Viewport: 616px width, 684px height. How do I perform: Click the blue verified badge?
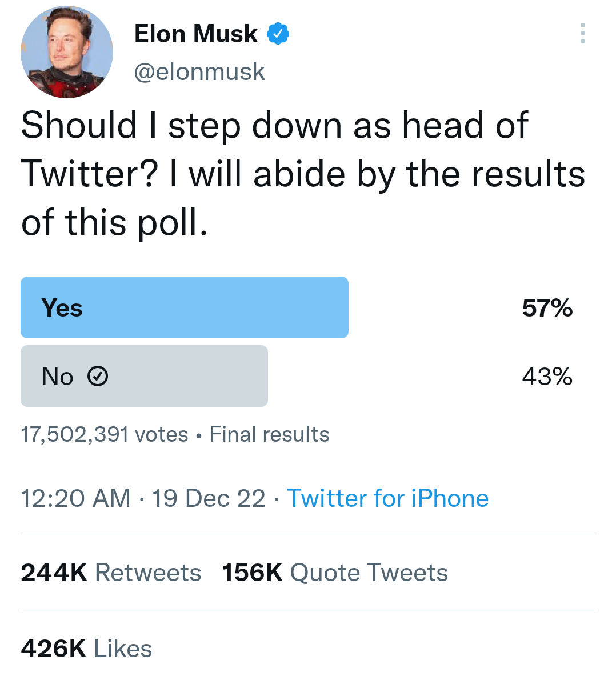[278, 34]
